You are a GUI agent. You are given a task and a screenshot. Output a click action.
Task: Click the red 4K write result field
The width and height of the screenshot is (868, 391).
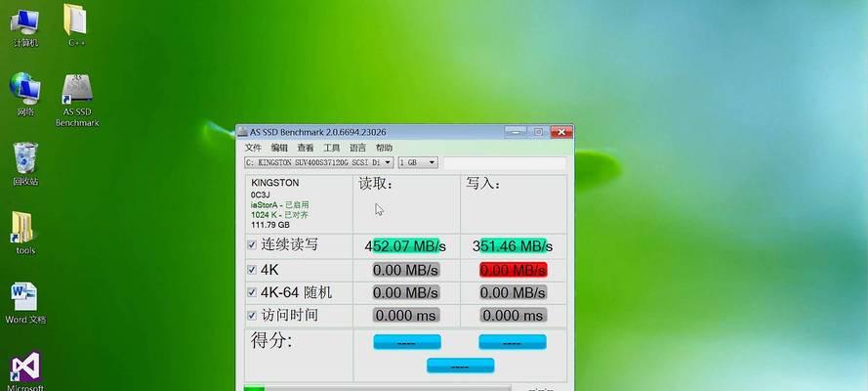[514, 270]
